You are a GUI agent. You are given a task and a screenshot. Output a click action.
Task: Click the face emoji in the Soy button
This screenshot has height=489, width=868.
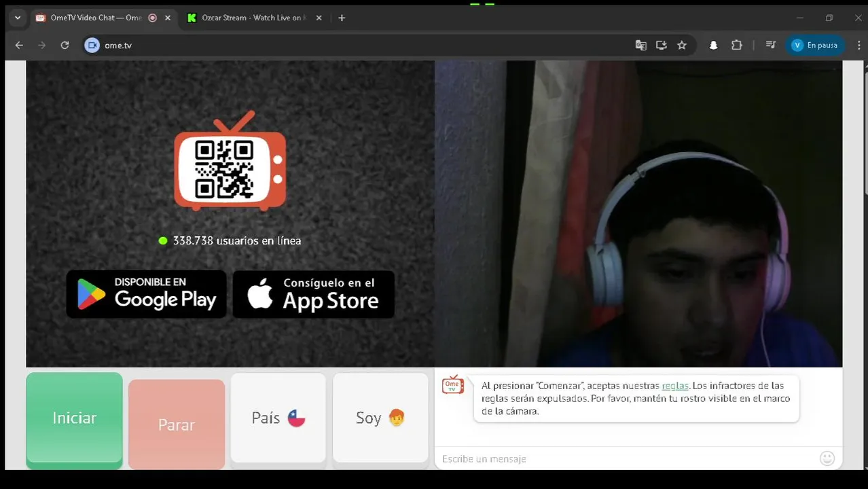(397, 418)
